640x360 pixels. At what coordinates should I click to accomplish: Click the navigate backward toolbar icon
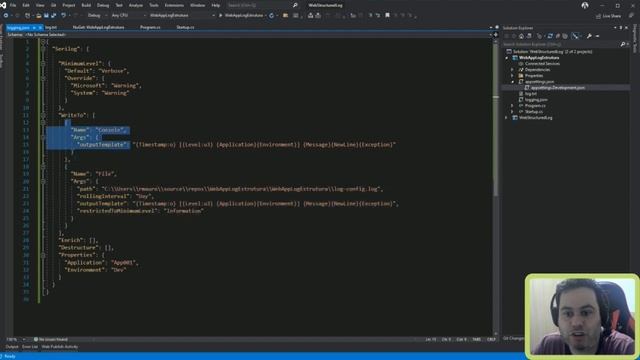click(x=6, y=16)
